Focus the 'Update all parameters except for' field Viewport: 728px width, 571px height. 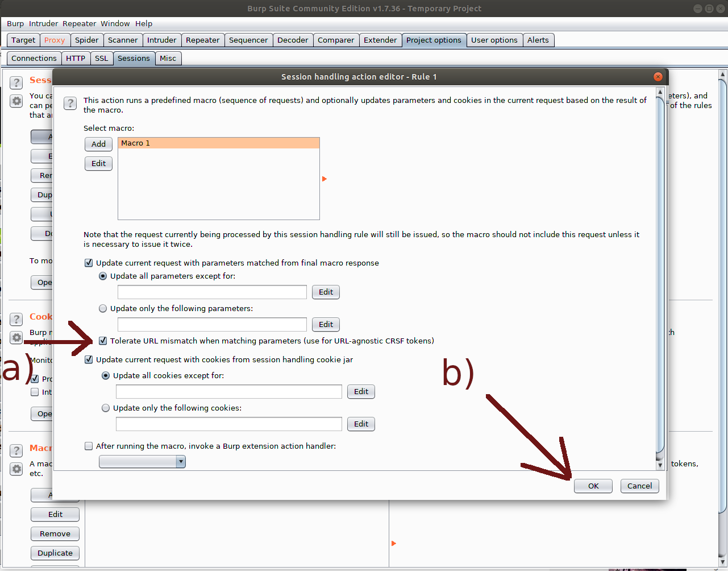pyautogui.click(x=212, y=292)
